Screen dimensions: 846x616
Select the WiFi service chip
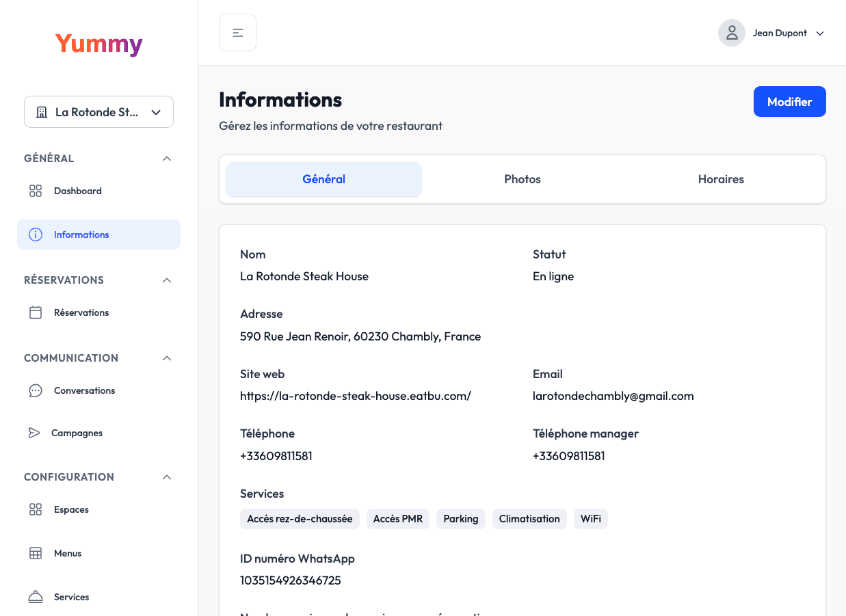(590, 518)
